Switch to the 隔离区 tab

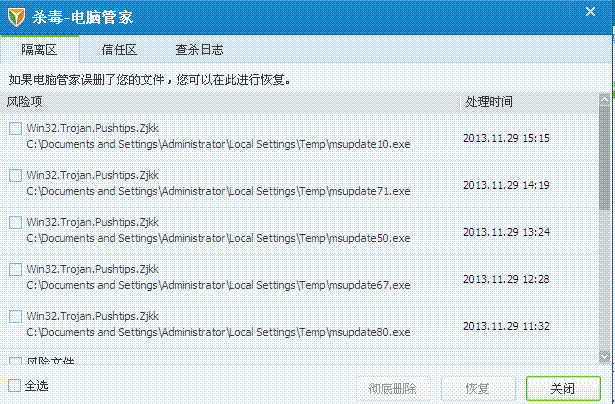(42, 49)
